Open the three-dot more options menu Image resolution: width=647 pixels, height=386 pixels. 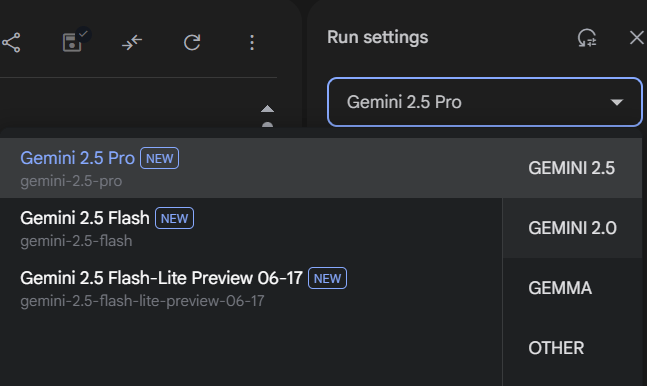(252, 43)
